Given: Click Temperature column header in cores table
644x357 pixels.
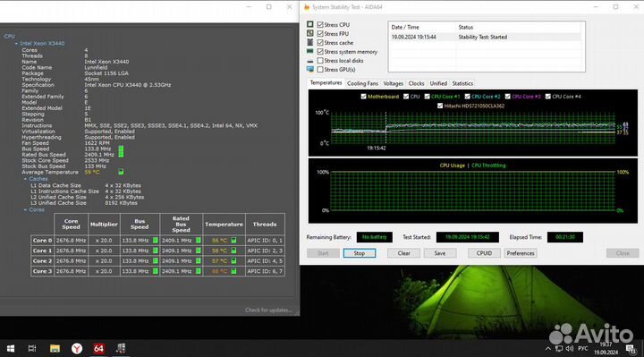Looking at the screenshot, I should tap(224, 225).
